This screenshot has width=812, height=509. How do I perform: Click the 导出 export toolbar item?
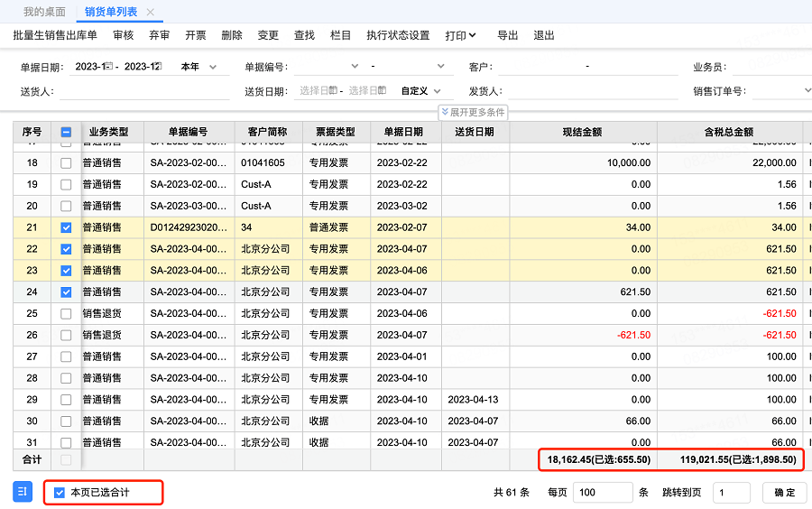508,35
